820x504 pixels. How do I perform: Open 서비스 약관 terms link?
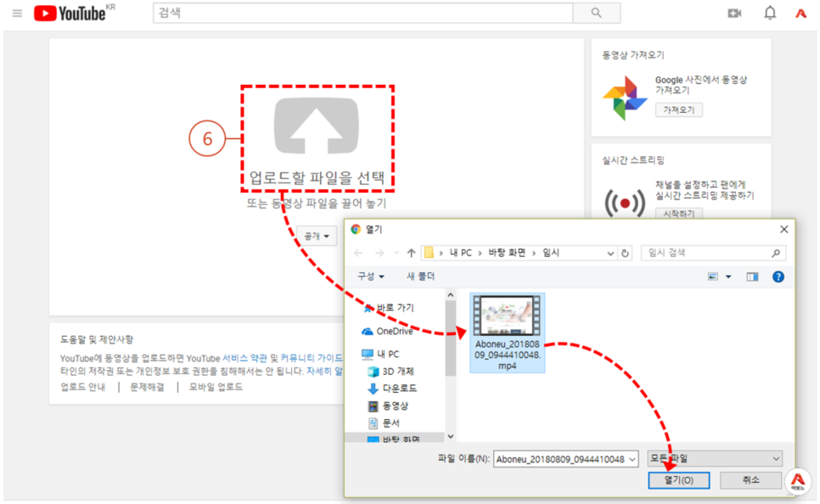click(x=244, y=358)
